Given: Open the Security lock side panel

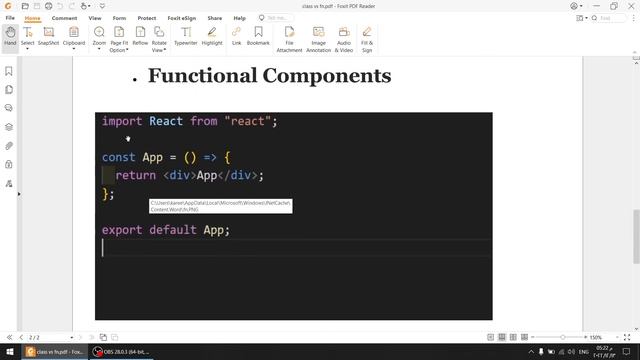Looking at the screenshot, I should coord(9,164).
